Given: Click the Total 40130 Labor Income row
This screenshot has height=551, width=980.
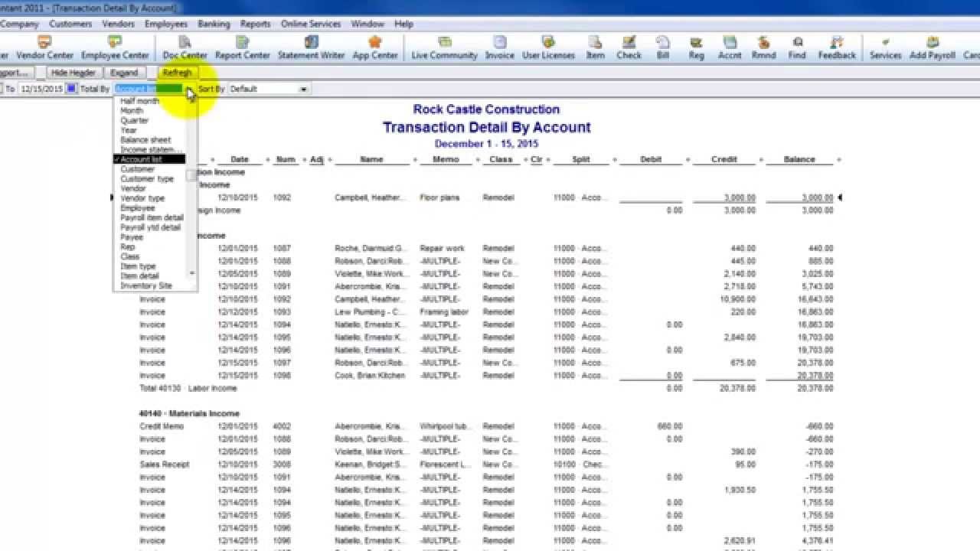Looking at the screenshot, I should (485, 388).
